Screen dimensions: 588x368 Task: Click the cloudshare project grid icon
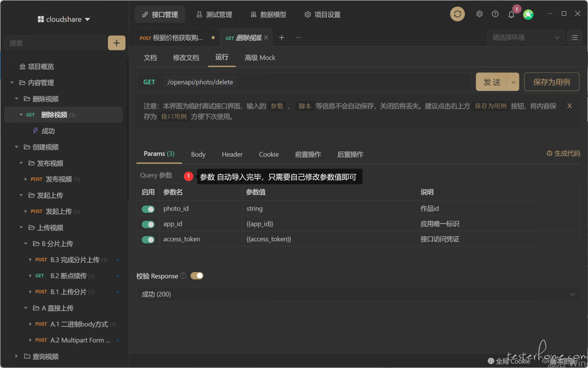click(41, 19)
